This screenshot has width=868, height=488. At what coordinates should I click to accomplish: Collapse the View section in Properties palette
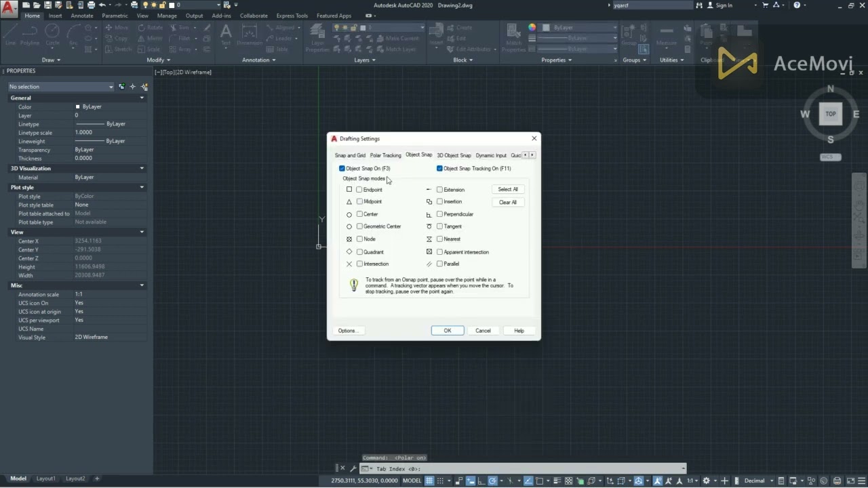[x=142, y=232]
